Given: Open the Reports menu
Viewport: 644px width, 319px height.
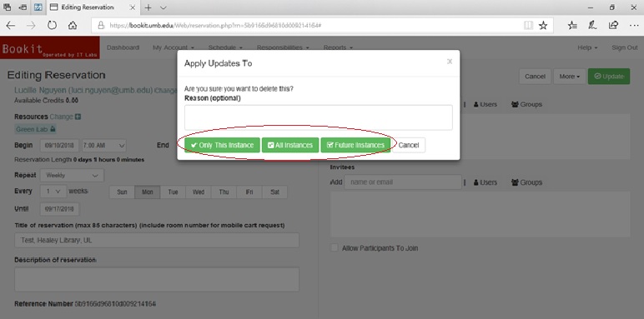Looking at the screenshot, I should pyautogui.click(x=338, y=47).
